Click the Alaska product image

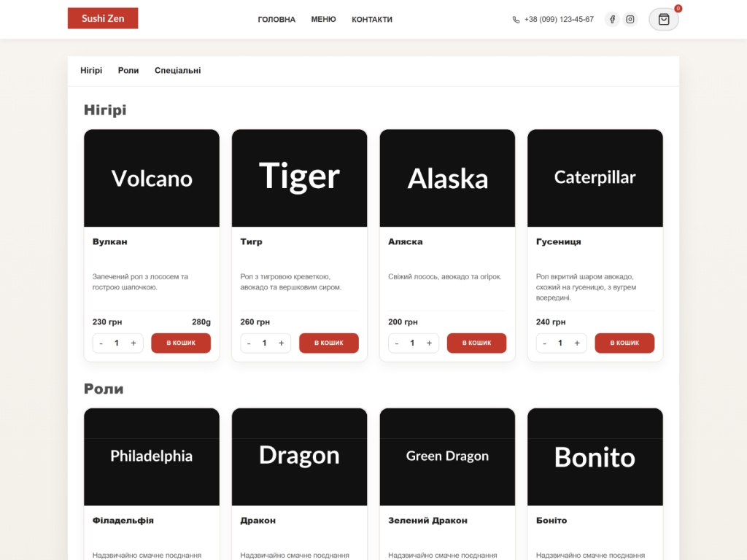447,178
